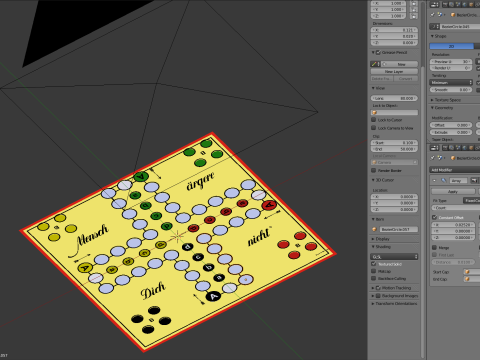Collapse the 3D Cursor panel

tap(373, 180)
